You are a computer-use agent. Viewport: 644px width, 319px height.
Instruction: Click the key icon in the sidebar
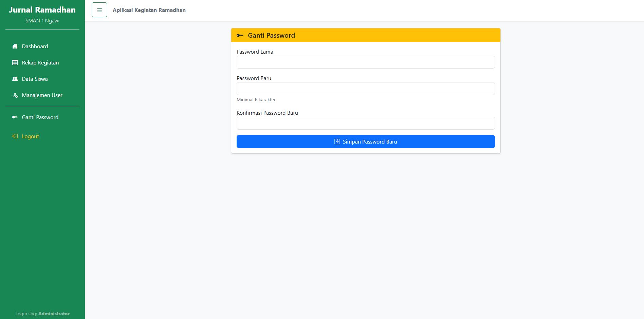point(15,117)
